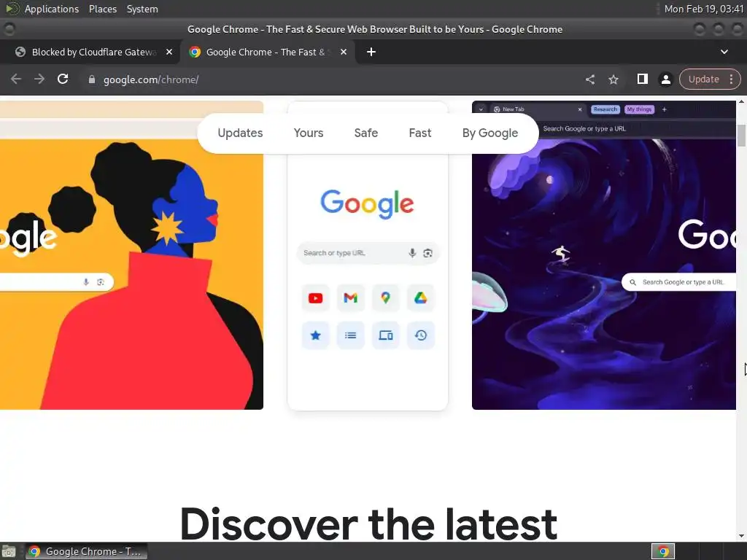Click My things tab group label

tap(639, 109)
